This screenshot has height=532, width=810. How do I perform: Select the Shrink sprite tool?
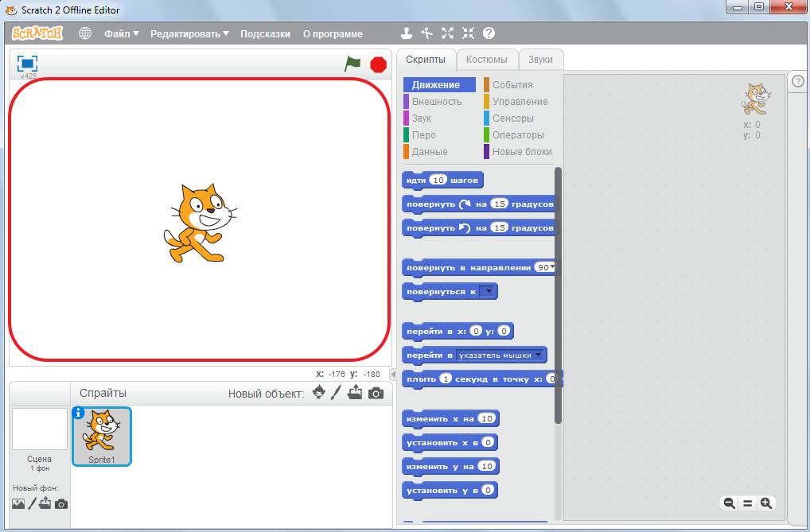pos(468,33)
